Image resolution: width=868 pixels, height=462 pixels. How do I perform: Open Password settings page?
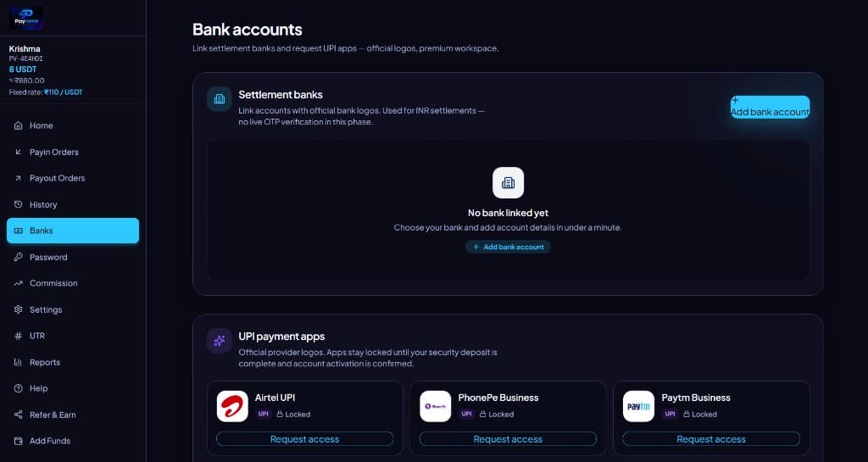(73, 258)
